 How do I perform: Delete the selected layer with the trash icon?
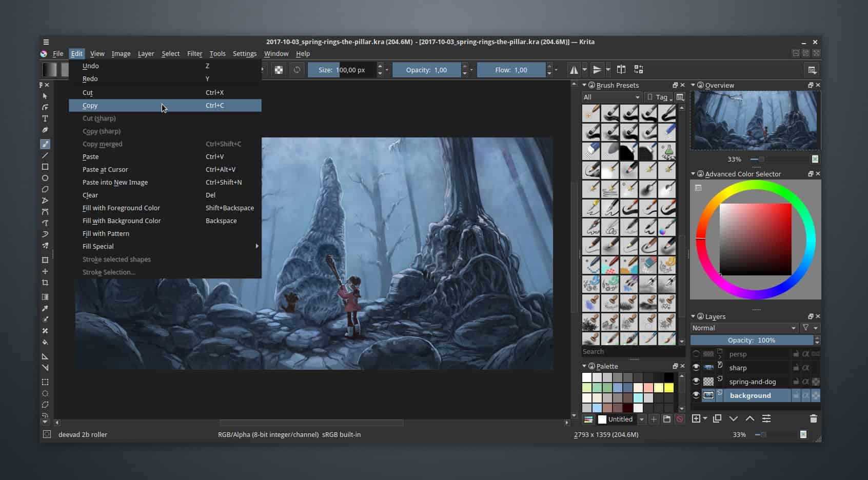[x=814, y=418]
